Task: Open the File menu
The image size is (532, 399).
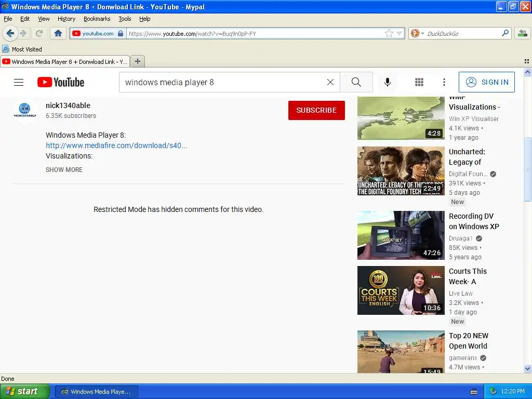Action: (x=8, y=19)
